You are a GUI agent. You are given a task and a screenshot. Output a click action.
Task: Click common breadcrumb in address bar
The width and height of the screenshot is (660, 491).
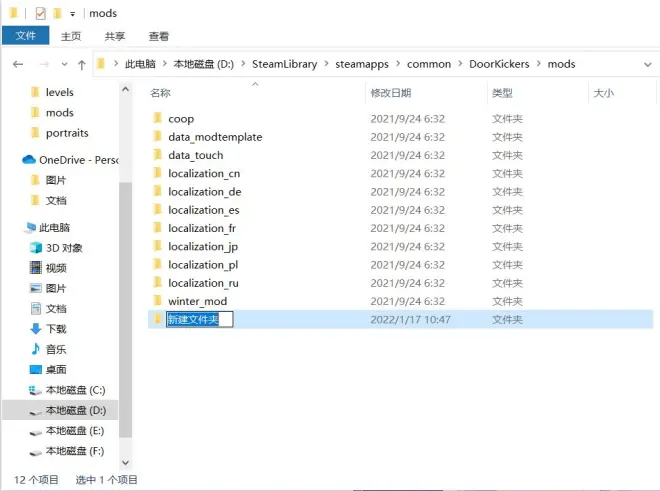(x=429, y=64)
